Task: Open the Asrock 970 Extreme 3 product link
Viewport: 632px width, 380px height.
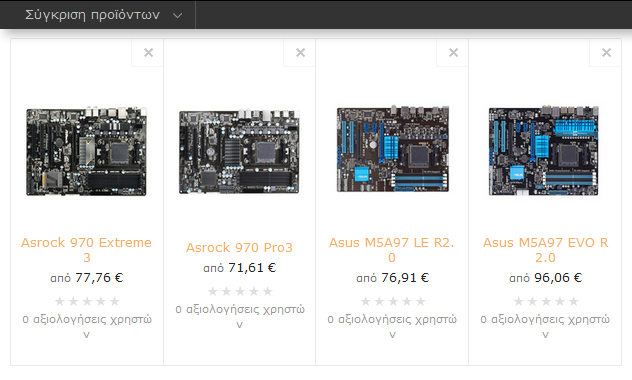Action: [86, 250]
